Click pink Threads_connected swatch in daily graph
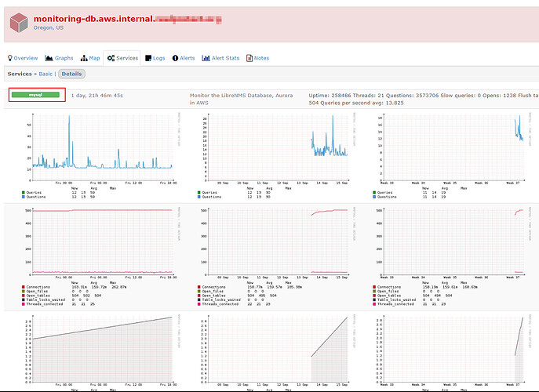The image size is (539, 392). coord(24,304)
